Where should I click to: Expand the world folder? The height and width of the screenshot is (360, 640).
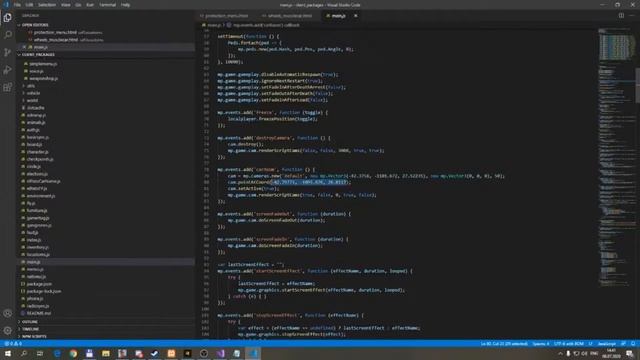click(32, 100)
